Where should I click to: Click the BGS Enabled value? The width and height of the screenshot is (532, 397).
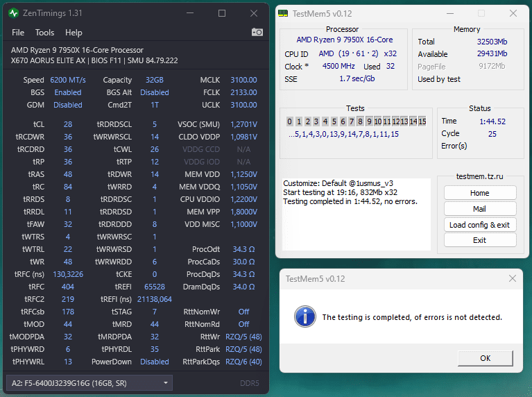coord(68,92)
